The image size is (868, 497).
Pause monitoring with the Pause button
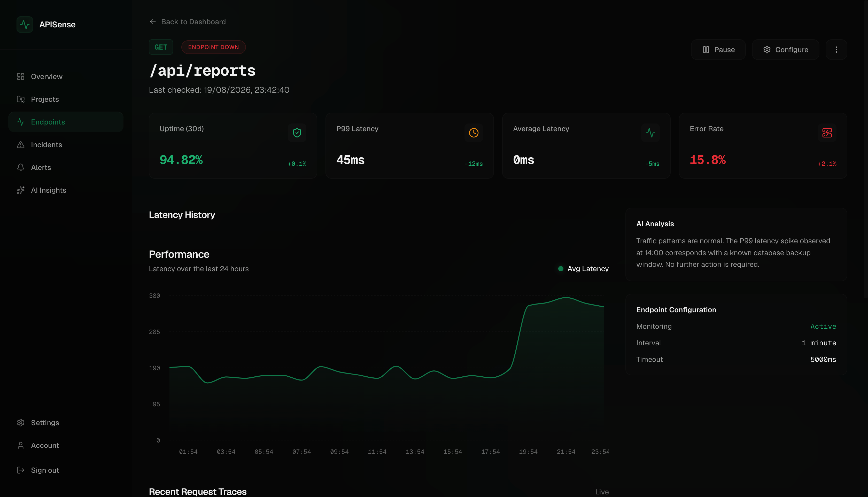[718, 50]
